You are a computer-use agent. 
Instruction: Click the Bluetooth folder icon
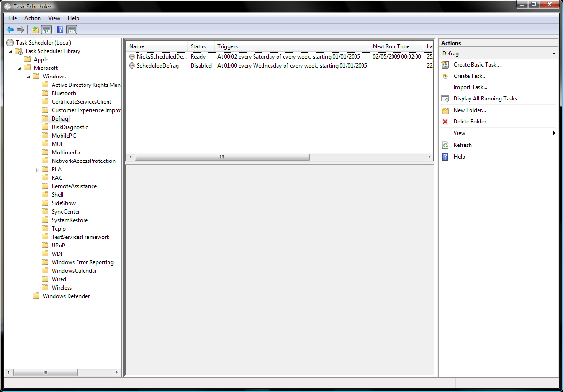pyautogui.click(x=45, y=93)
